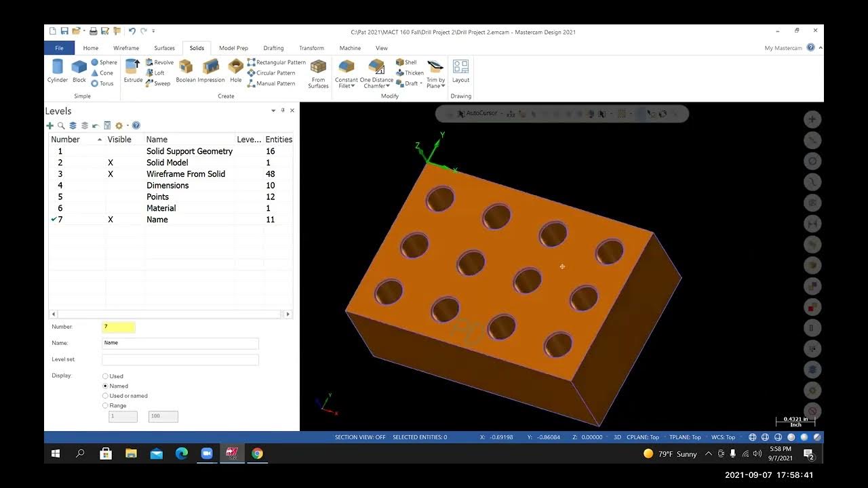868x488 pixels.
Task: Switch to the Home ribbon tab
Action: point(91,48)
